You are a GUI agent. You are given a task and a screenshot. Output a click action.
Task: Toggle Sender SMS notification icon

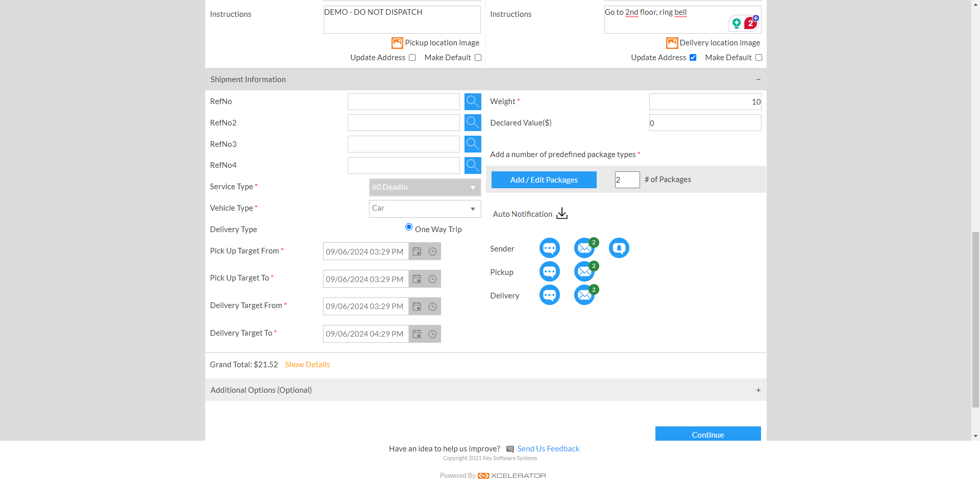point(550,248)
